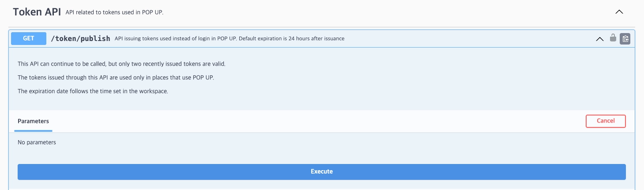The image size is (644, 190).
Task: Click the 'API issuing tokens' summary text
Action: [230, 38]
